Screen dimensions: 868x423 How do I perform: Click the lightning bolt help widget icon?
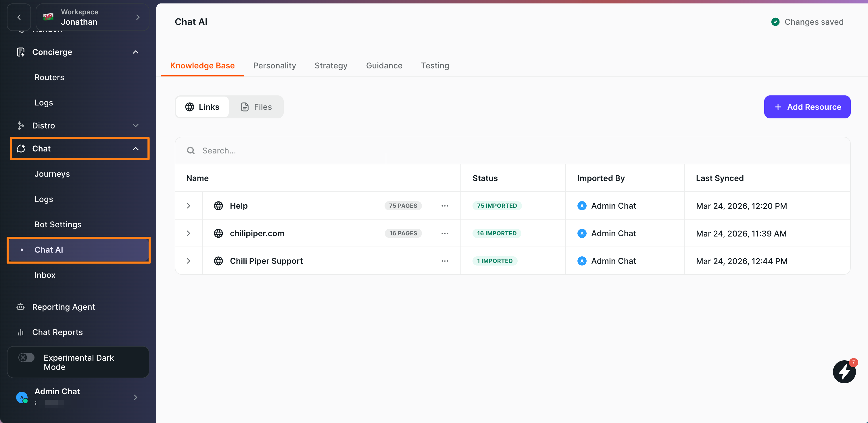[x=844, y=372]
